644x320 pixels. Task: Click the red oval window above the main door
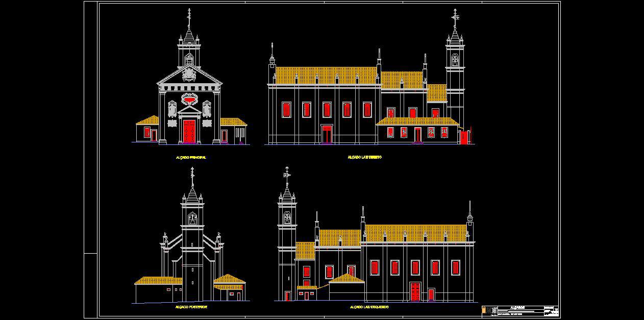coord(189,99)
